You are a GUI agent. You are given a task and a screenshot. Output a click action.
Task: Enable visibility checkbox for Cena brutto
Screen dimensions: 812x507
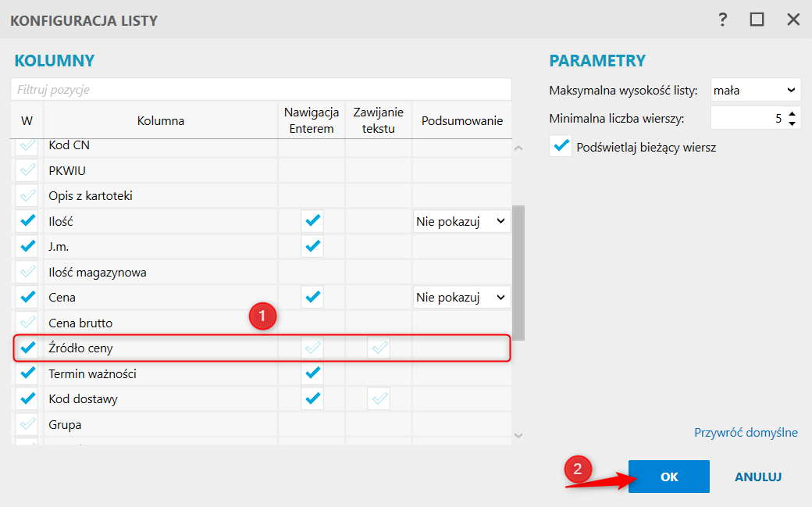tap(27, 323)
